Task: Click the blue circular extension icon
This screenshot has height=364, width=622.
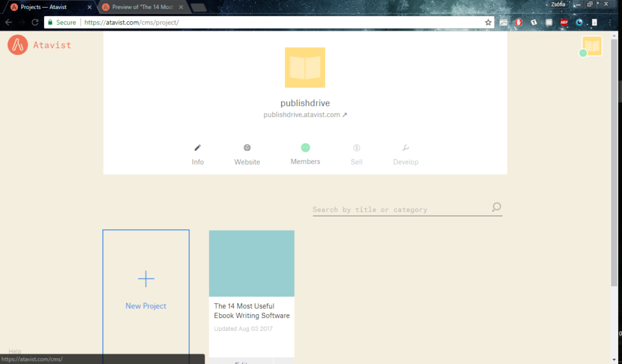Action: [579, 22]
